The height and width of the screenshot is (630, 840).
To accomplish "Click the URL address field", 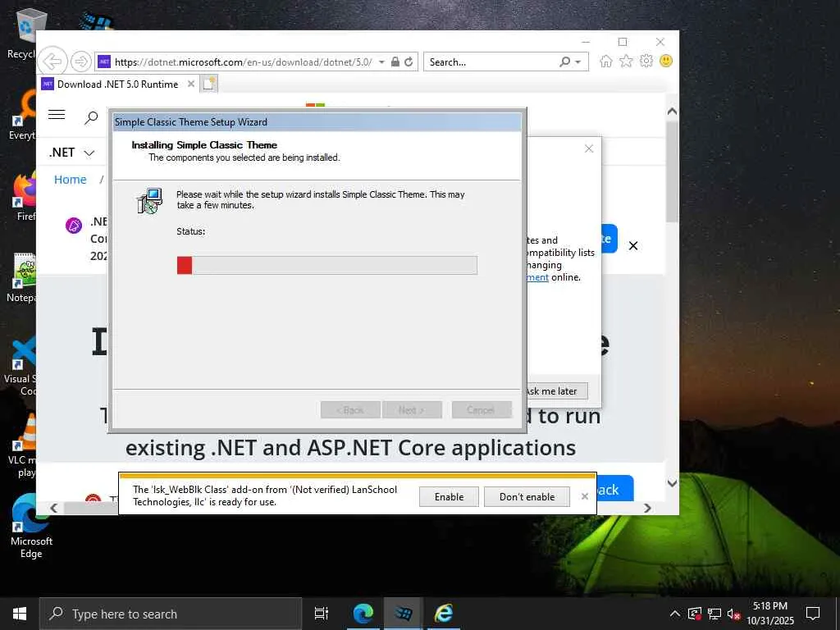I will tap(244, 62).
